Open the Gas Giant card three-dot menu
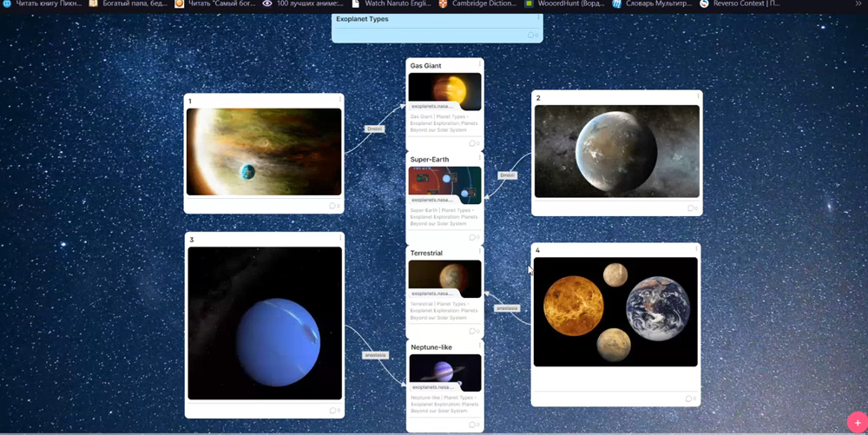Image resolution: width=868 pixels, height=435 pixels. coord(479,64)
